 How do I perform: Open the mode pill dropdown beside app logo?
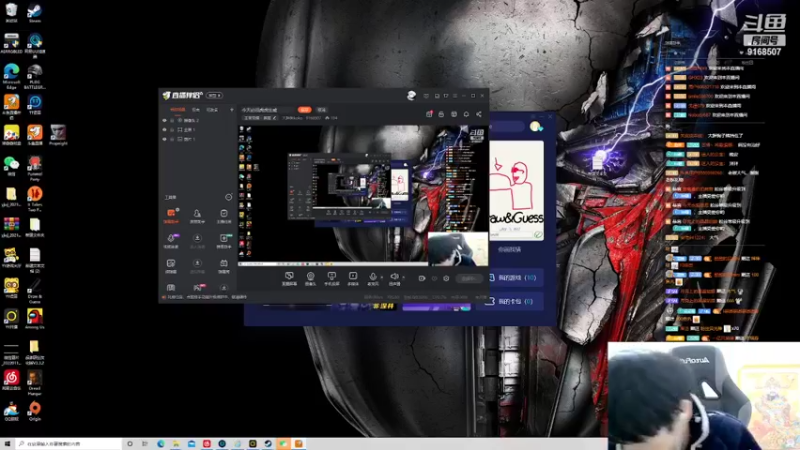pyautogui.click(x=214, y=95)
